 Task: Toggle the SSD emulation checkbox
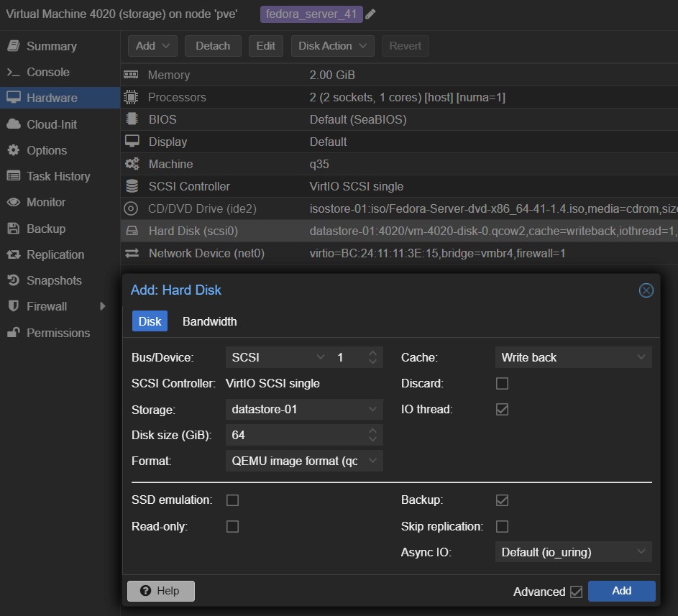point(232,500)
